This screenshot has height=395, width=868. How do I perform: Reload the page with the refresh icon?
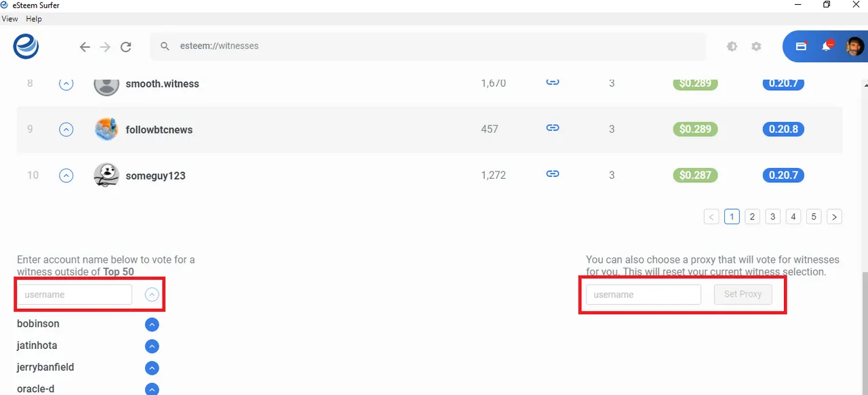click(125, 47)
